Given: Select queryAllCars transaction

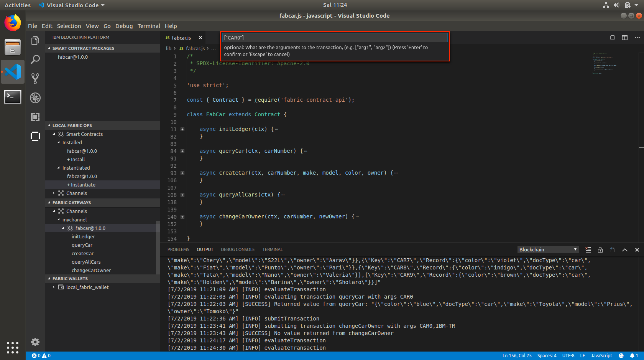Looking at the screenshot, I should 86,262.
